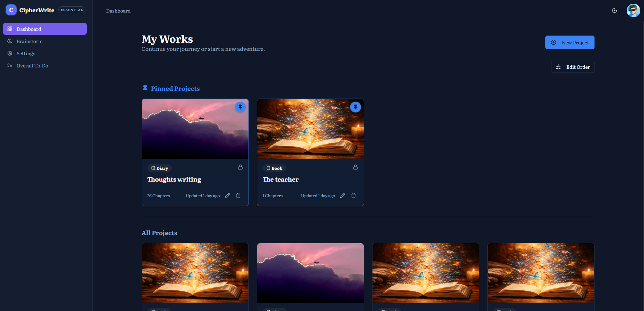Screen dimensions: 644x311
Task: Open the user profile avatar
Action: pyautogui.click(x=633, y=11)
